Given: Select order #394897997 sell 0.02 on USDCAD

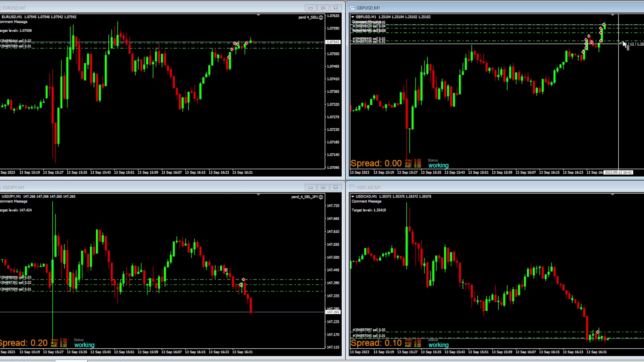Looking at the screenshot, I should point(369,330).
